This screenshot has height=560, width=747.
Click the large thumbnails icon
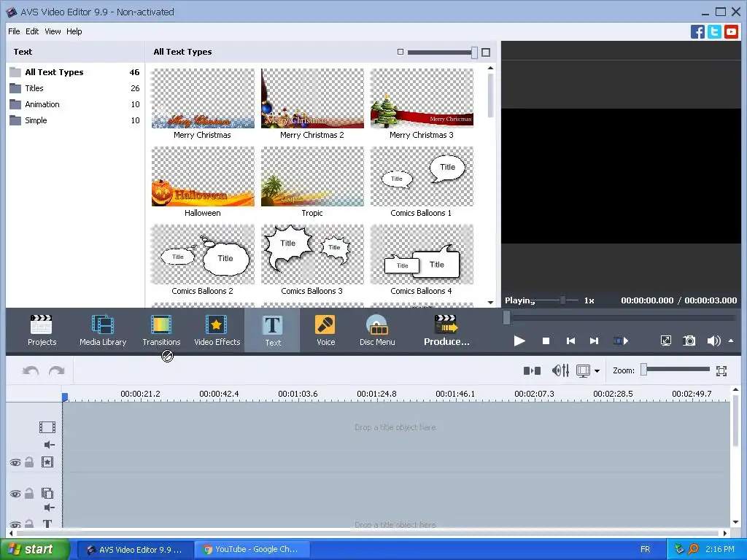(x=486, y=52)
